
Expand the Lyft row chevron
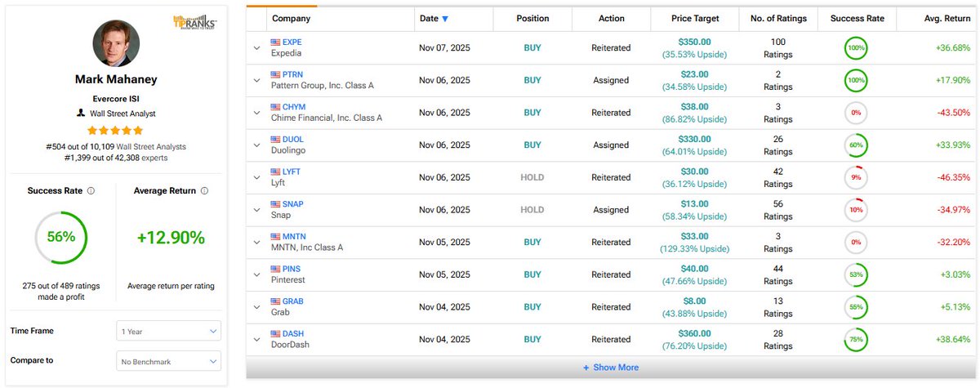coord(256,177)
